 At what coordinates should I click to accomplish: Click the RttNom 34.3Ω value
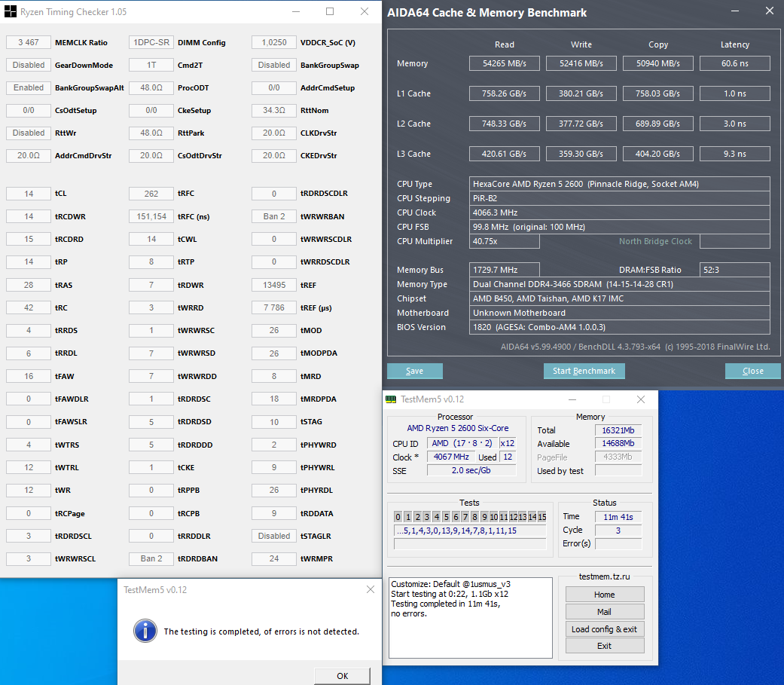(x=274, y=110)
